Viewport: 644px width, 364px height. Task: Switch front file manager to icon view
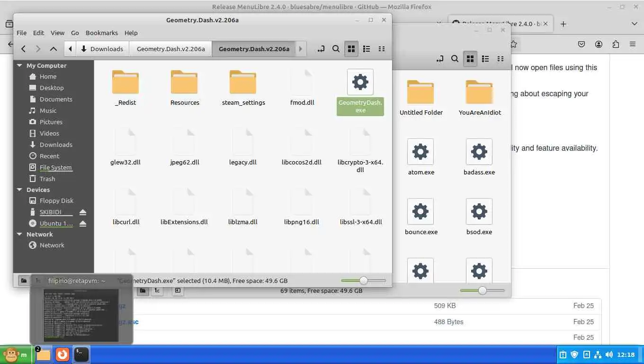coord(351,49)
